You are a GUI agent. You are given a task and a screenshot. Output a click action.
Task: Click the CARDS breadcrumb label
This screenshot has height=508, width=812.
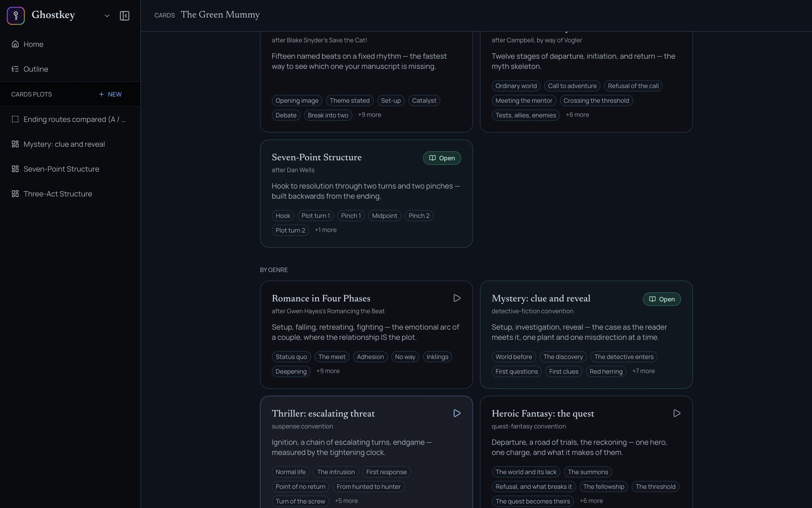164,16
